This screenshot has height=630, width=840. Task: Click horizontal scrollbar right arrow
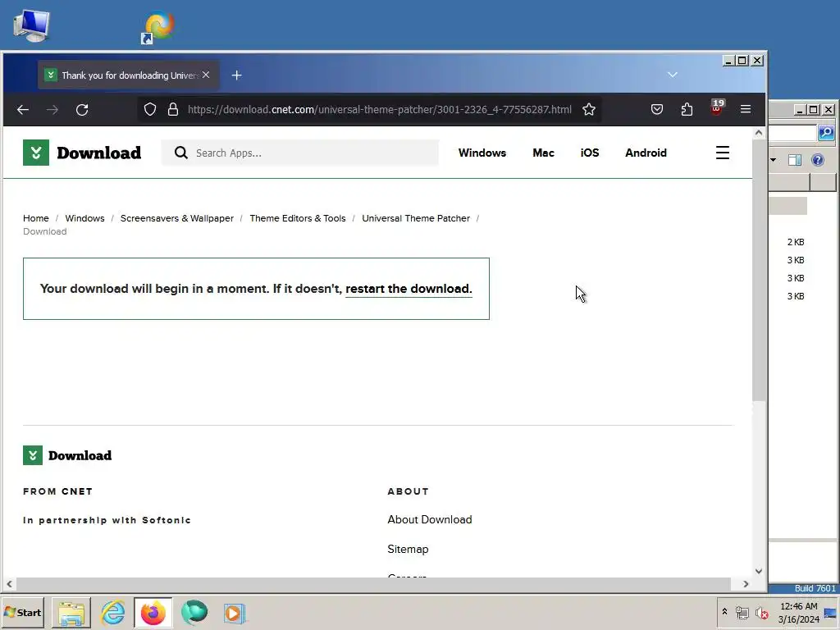pyautogui.click(x=746, y=584)
